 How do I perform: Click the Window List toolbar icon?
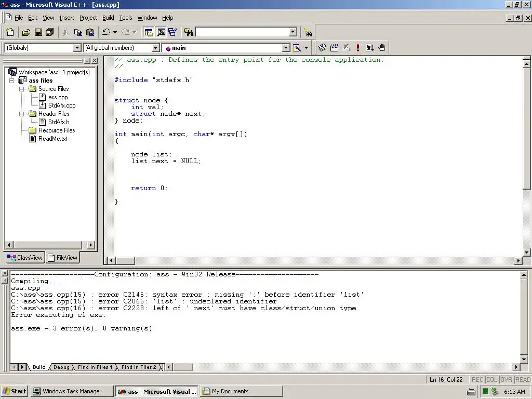pyautogui.click(x=172, y=32)
